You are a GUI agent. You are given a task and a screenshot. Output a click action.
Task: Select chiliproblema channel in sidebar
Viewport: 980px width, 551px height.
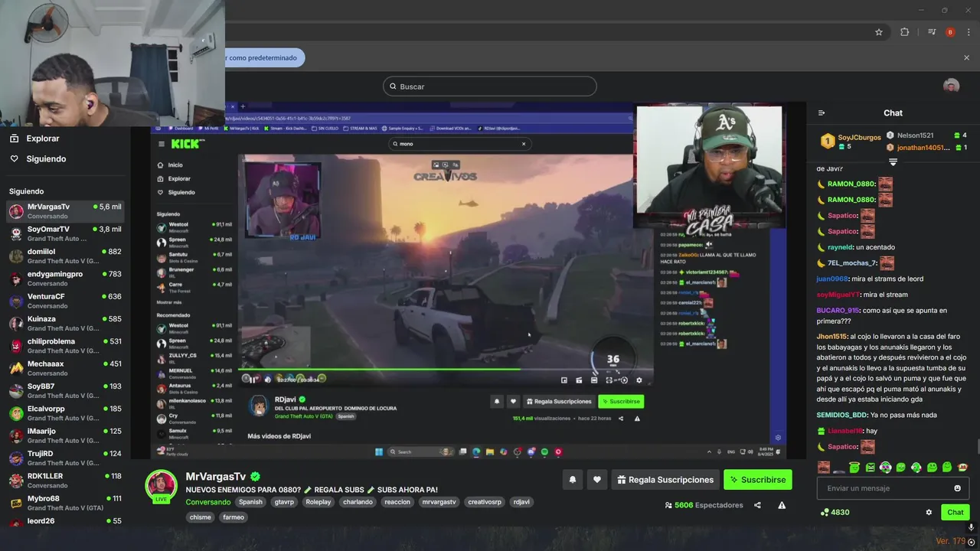65,345
